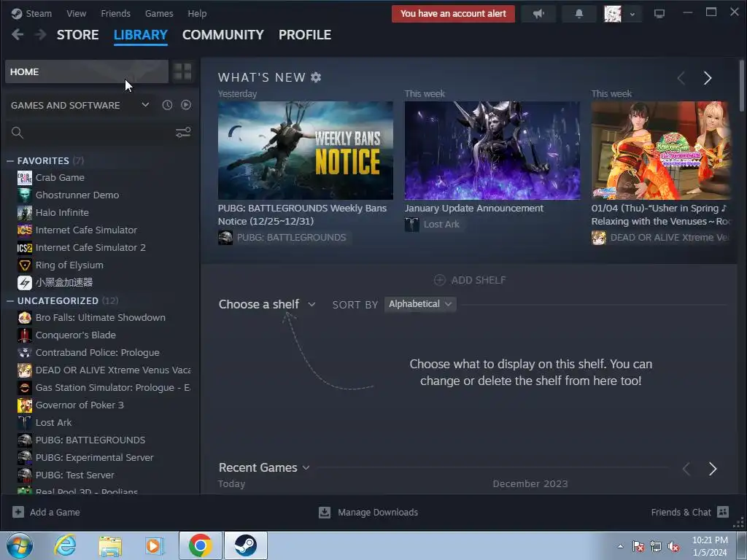Screen dimensions: 747x560
Task: Select Bro Falls: Ultimate Showdown
Action: coord(100,318)
